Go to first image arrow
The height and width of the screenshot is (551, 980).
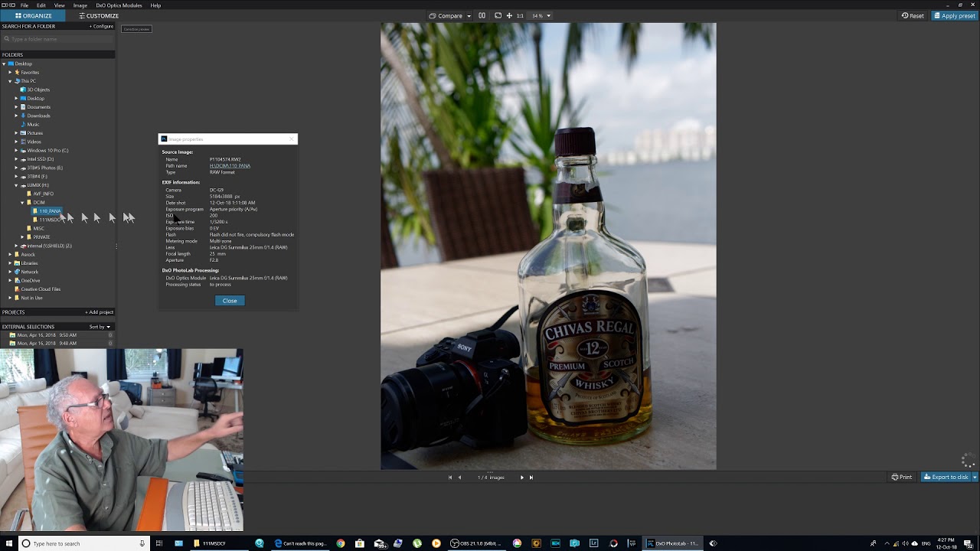click(450, 478)
